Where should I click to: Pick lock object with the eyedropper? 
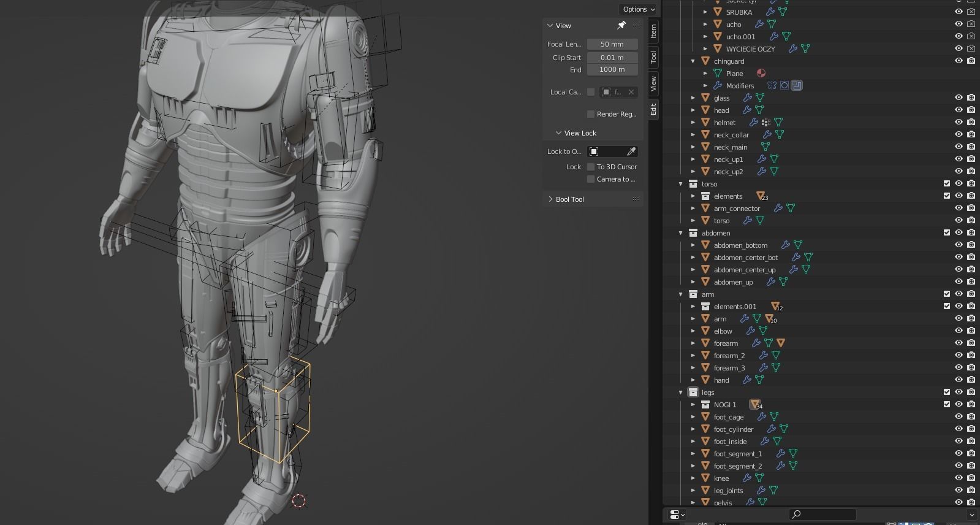(631, 151)
